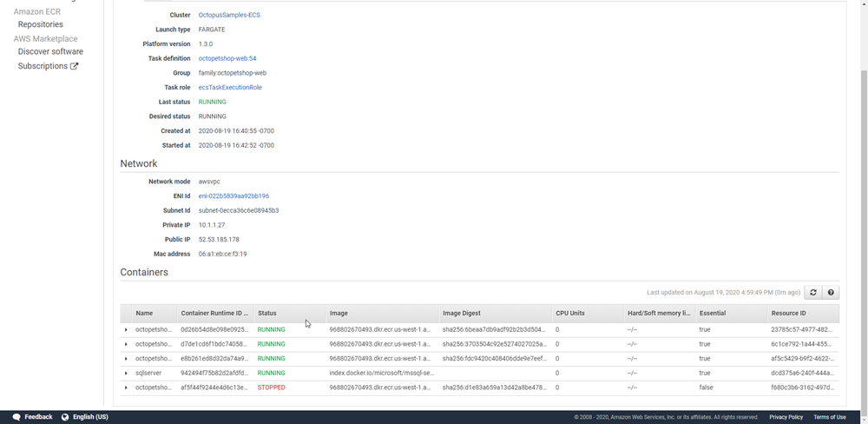868x424 pixels.
Task: Refresh the Containers list
Action: point(812,293)
